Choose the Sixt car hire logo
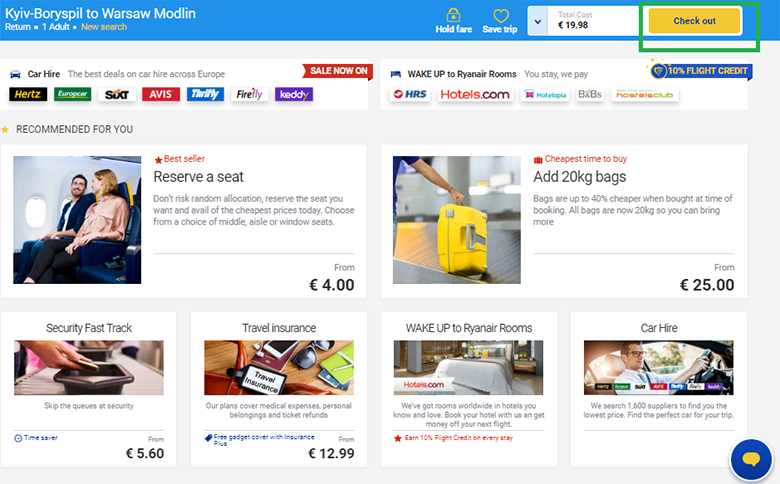Image resolution: width=780 pixels, height=484 pixels. [x=117, y=94]
